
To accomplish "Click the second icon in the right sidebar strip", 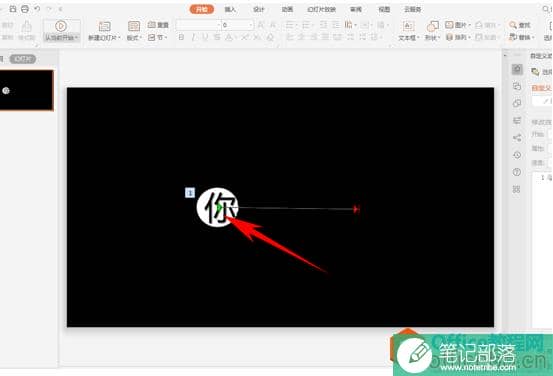I will 517,86.
